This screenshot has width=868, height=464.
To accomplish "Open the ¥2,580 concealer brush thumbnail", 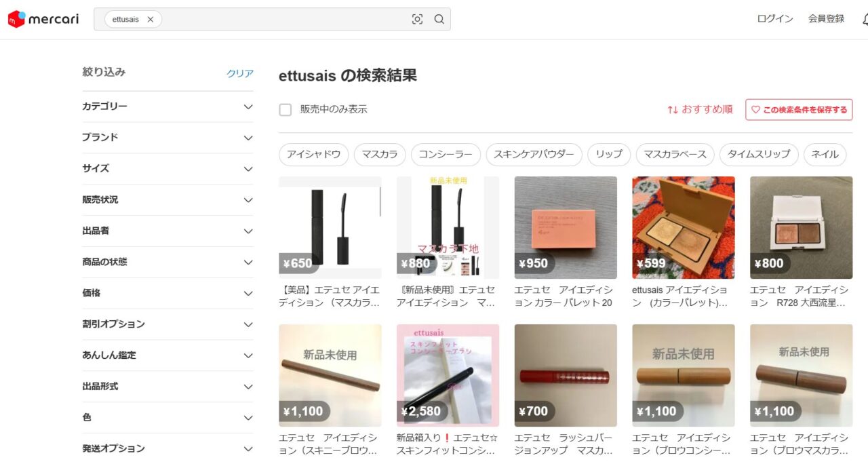I will pyautogui.click(x=448, y=375).
